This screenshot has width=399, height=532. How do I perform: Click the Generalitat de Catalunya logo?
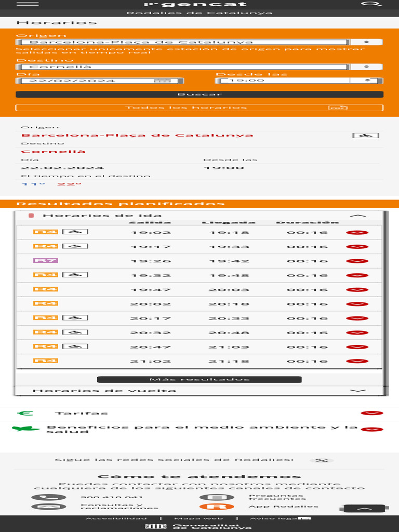[198, 527]
